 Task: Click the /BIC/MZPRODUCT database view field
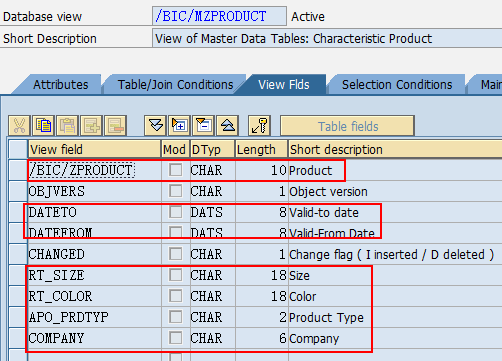pyautogui.click(x=219, y=16)
